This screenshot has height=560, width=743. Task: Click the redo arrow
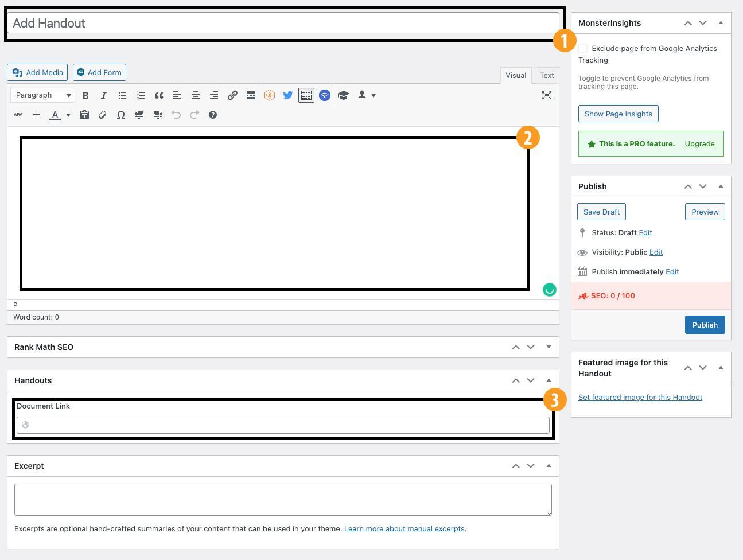[194, 115]
